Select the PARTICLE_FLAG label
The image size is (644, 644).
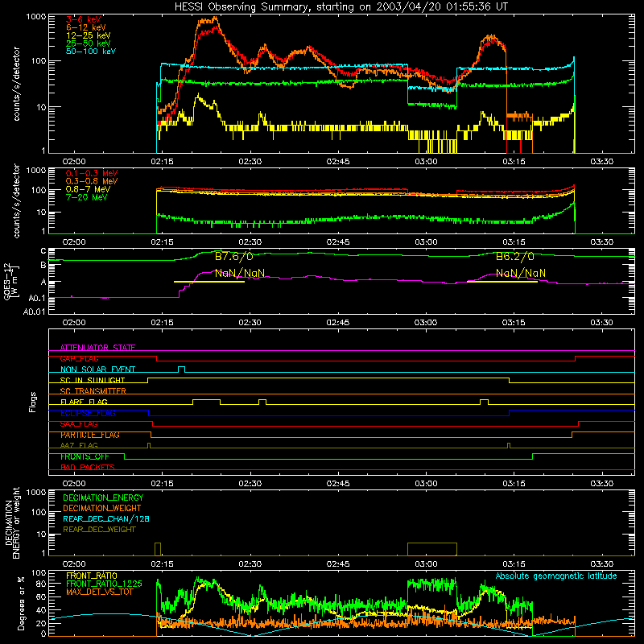(90, 435)
